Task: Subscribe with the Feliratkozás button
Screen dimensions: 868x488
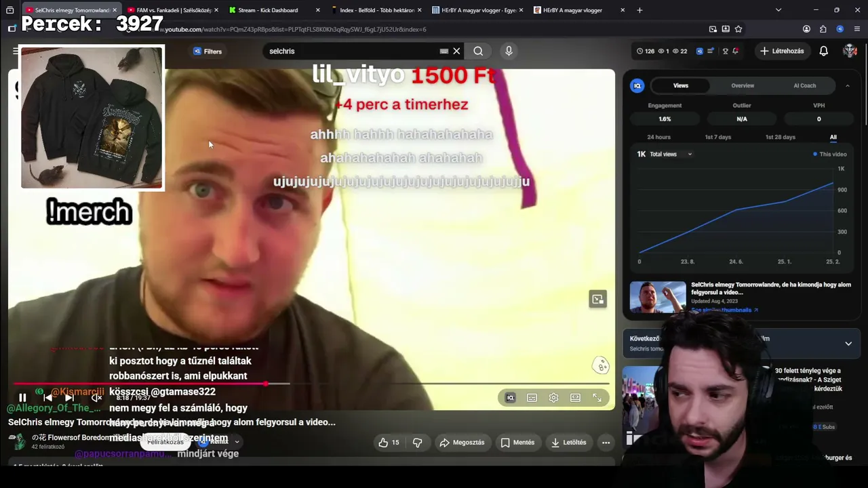Action: tap(165, 442)
